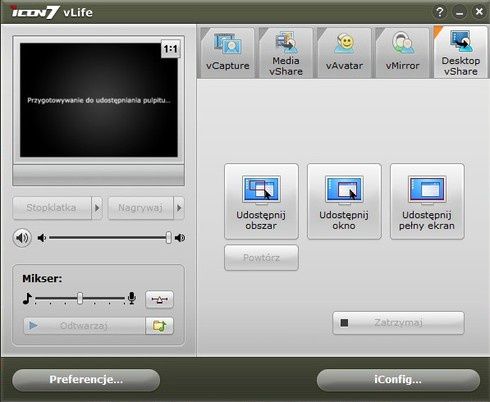Click the volume slider handle
The height and width of the screenshot is (402, 490).
click(169, 238)
